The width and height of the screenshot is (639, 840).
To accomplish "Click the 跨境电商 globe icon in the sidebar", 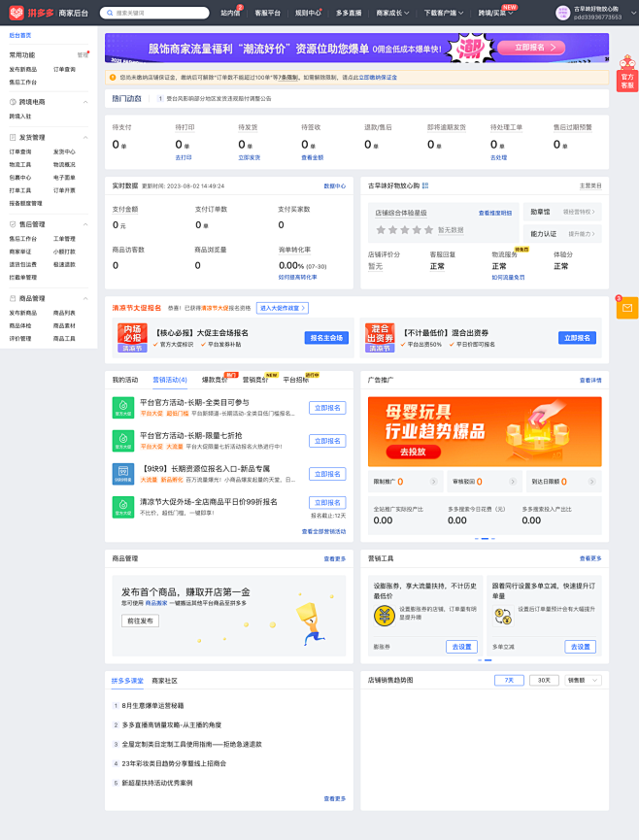I will pos(13,102).
